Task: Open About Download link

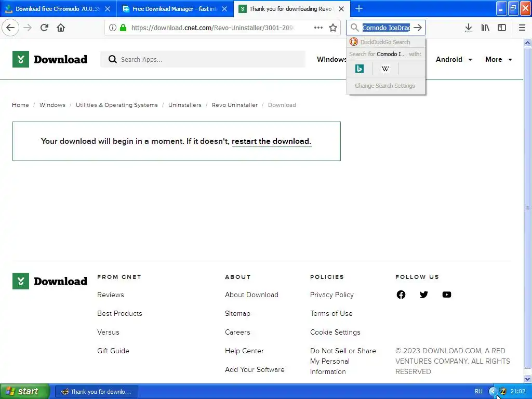Action: pos(252,295)
